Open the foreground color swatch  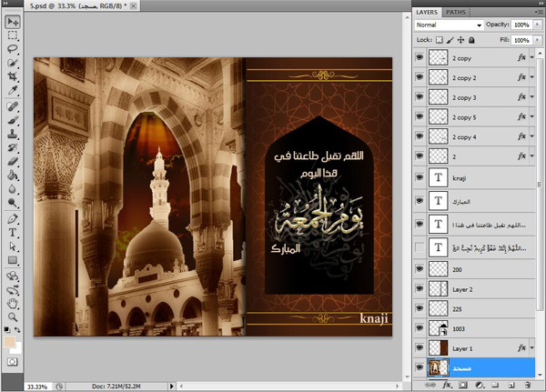coord(9,341)
